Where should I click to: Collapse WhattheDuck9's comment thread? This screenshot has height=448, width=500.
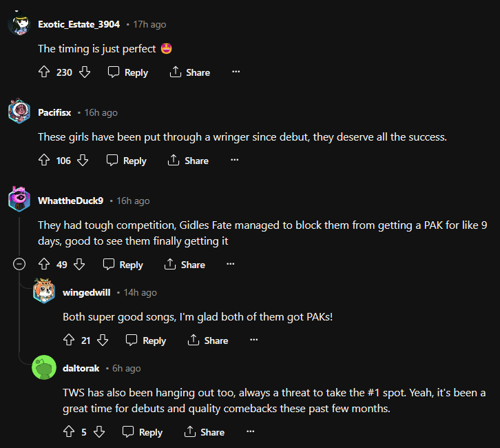pos(20,265)
